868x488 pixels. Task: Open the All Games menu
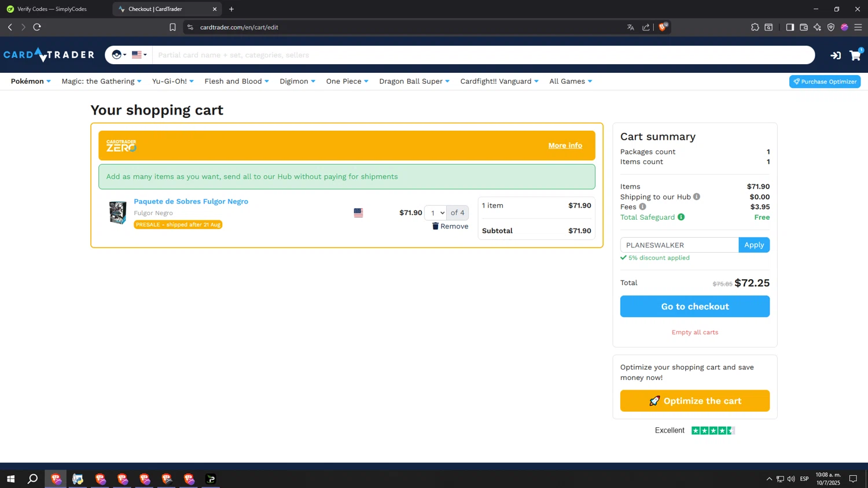pos(571,82)
